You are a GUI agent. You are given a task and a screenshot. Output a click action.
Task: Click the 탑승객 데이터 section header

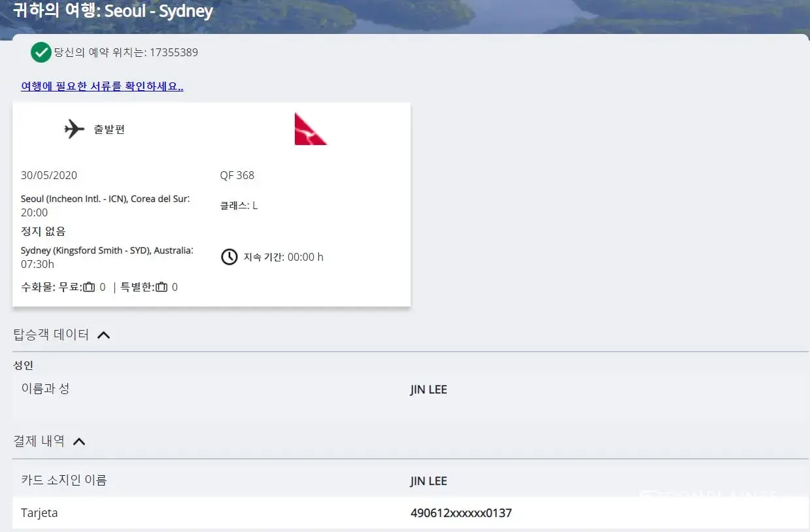(51, 335)
